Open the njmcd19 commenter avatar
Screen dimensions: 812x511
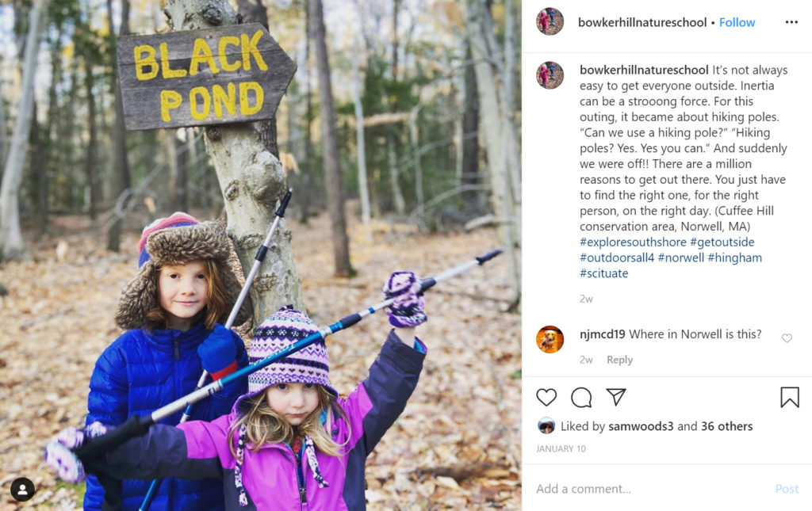550,339
